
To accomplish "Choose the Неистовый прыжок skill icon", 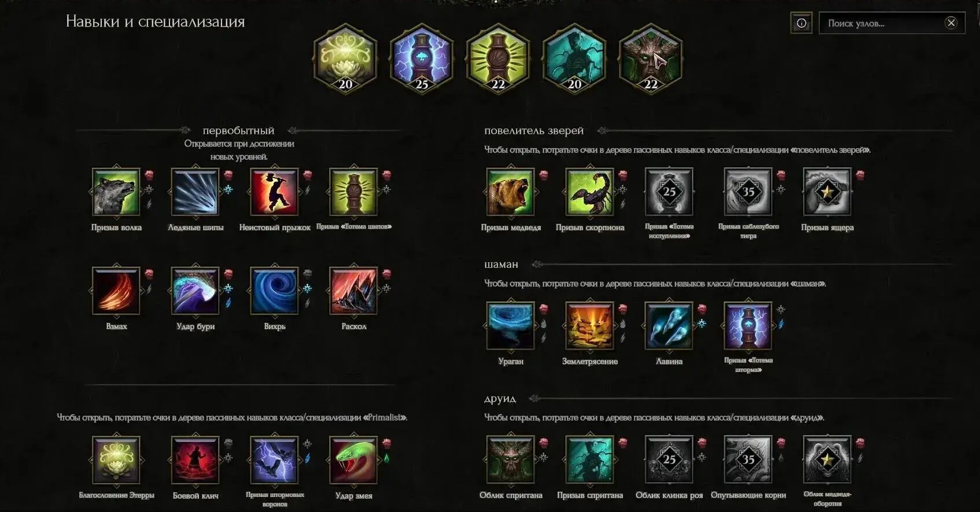I will pos(275,192).
